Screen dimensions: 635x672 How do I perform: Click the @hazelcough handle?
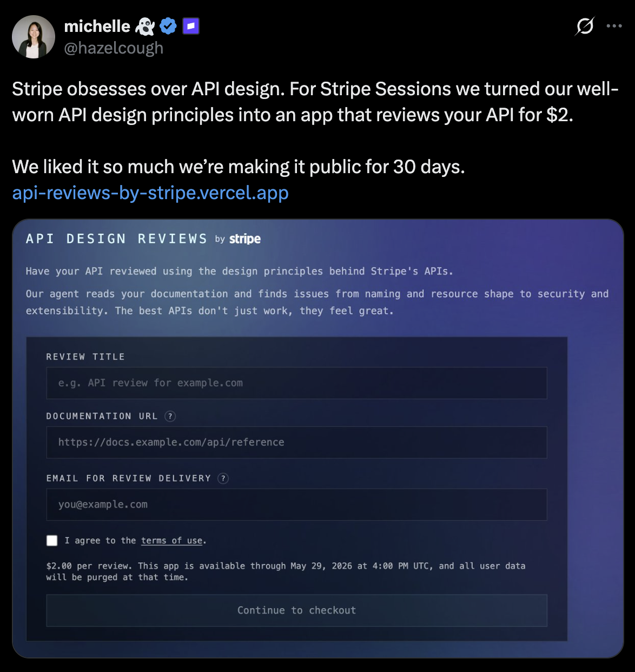pos(114,48)
